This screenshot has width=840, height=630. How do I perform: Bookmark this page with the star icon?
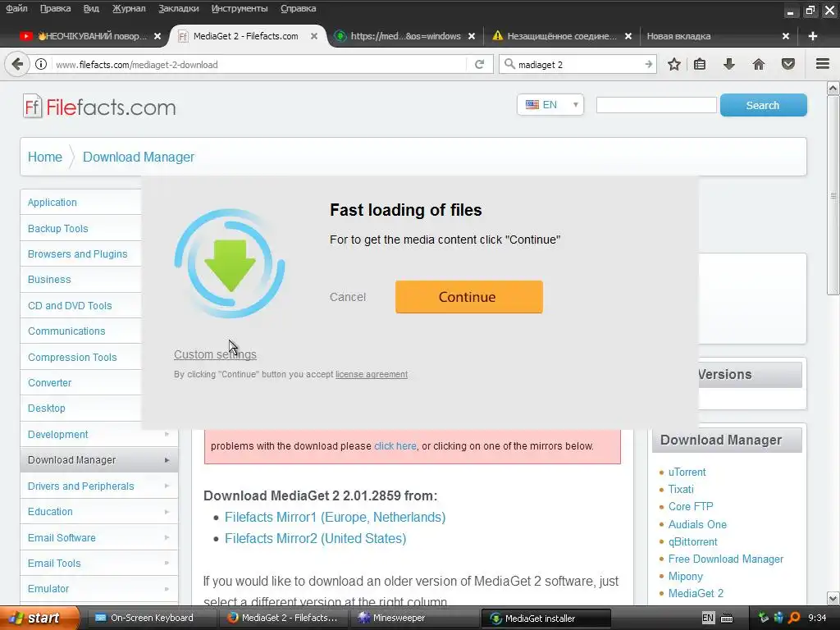(674, 64)
